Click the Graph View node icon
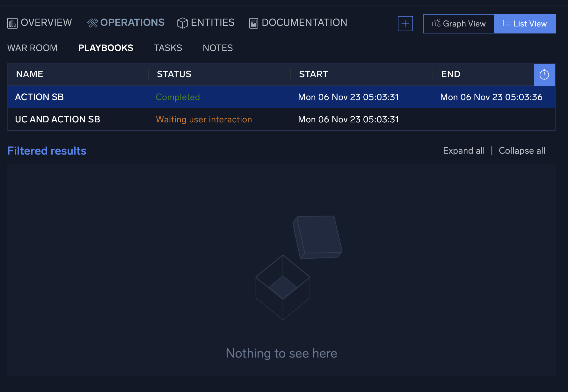Image resolution: width=568 pixels, height=392 pixels. click(x=436, y=23)
